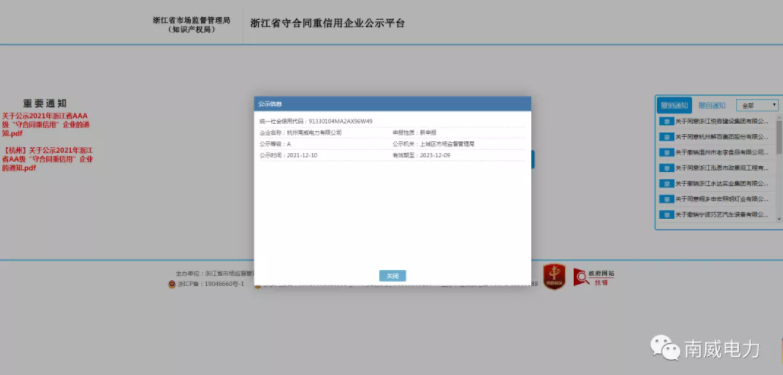Open the 浙江泓恩市政景观工程 notice entry
Viewport: 783px width, 375px height.
[x=722, y=168]
